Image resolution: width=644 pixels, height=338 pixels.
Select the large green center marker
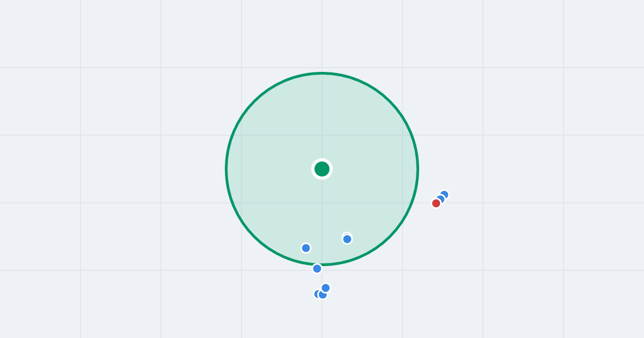pos(322,169)
